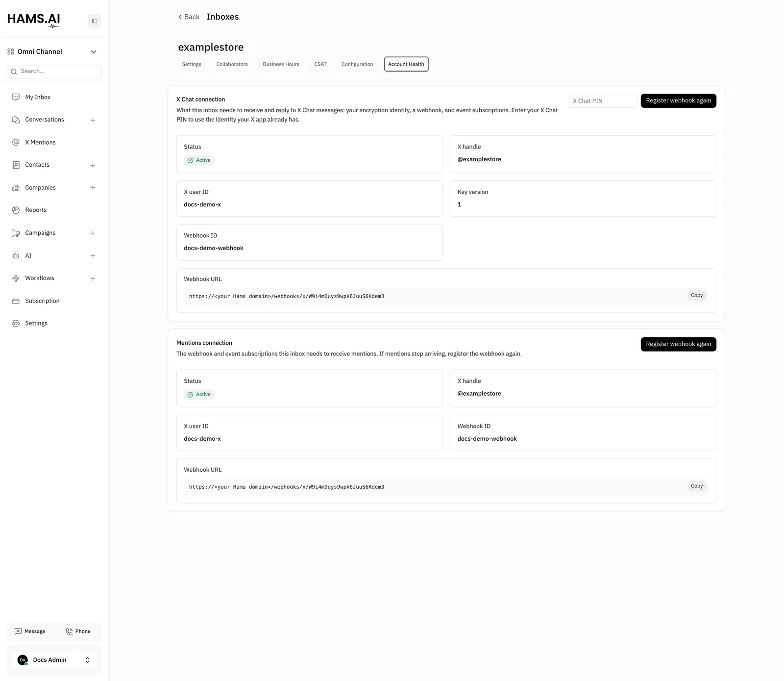Screen dimensions: 784x681
Task: Open the Configuration tab
Action: tap(357, 64)
